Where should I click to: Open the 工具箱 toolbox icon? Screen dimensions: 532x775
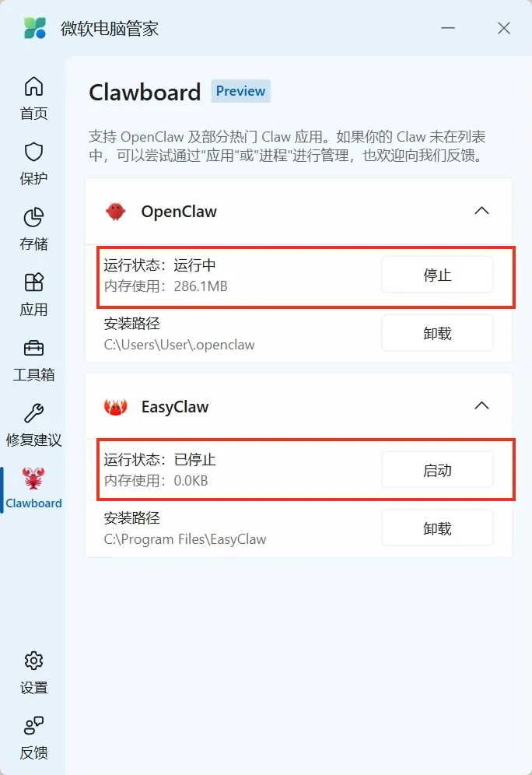click(x=33, y=349)
